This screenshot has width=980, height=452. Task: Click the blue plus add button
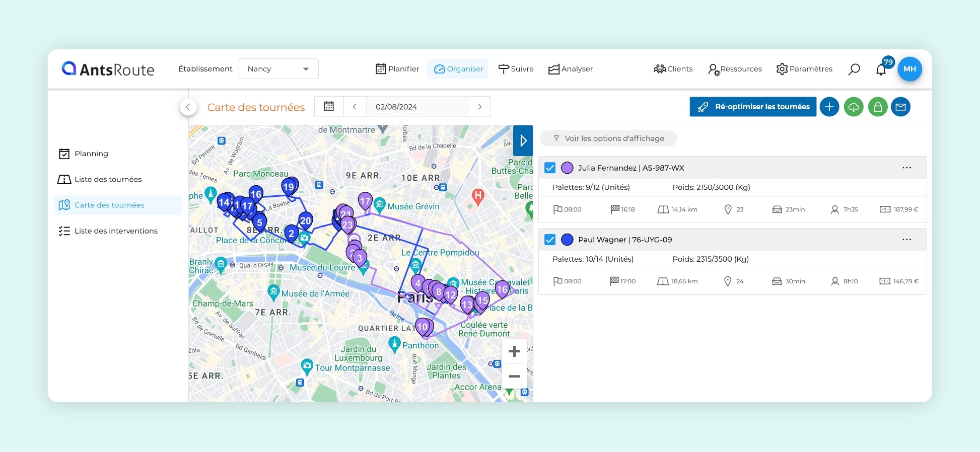(x=829, y=107)
